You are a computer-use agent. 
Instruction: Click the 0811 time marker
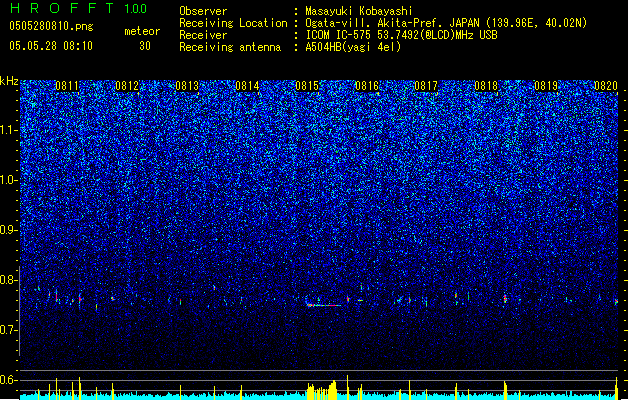(67, 86)
